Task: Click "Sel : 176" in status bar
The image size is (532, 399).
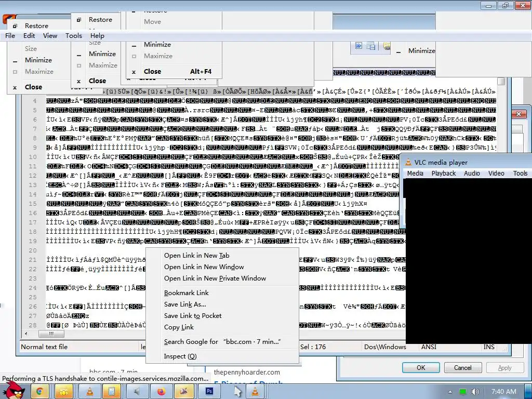Action: [313, 347]
